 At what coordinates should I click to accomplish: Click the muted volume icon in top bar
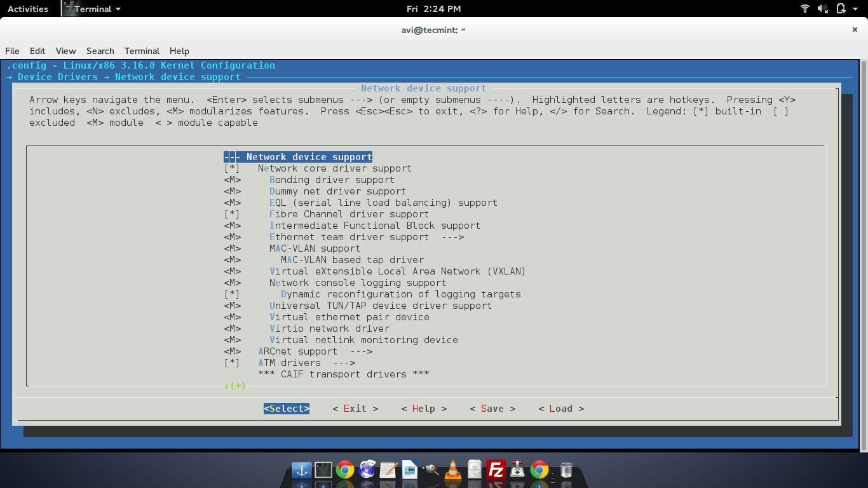coord(822,9)
